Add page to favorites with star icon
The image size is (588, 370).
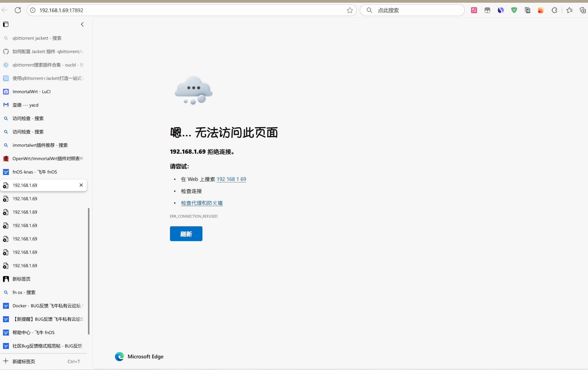click(x=350, y=10)
